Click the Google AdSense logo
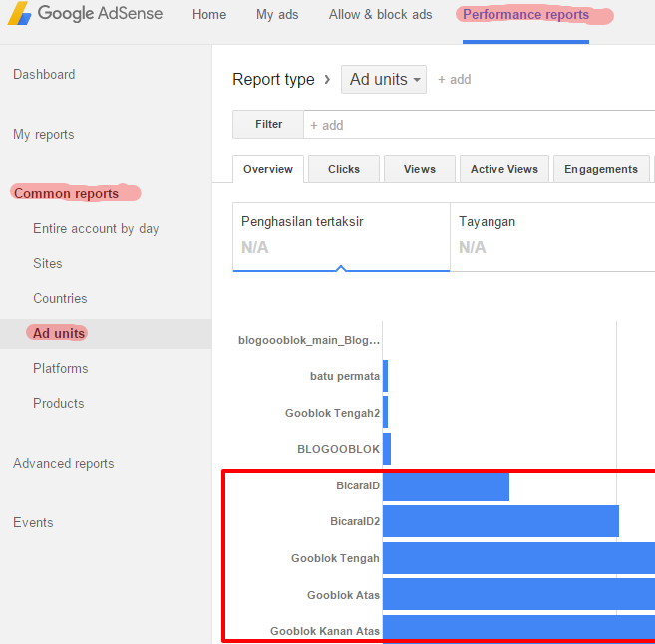 click(85, 13)
